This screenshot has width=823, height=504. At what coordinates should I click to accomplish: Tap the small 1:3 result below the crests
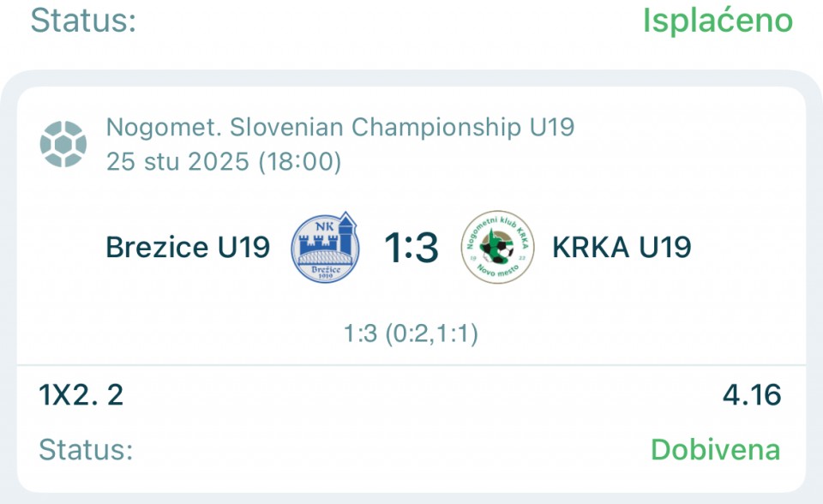[360, 333]
